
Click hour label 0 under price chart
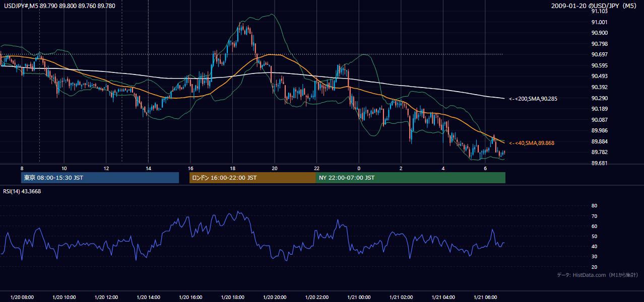click(x=359, y=168)
